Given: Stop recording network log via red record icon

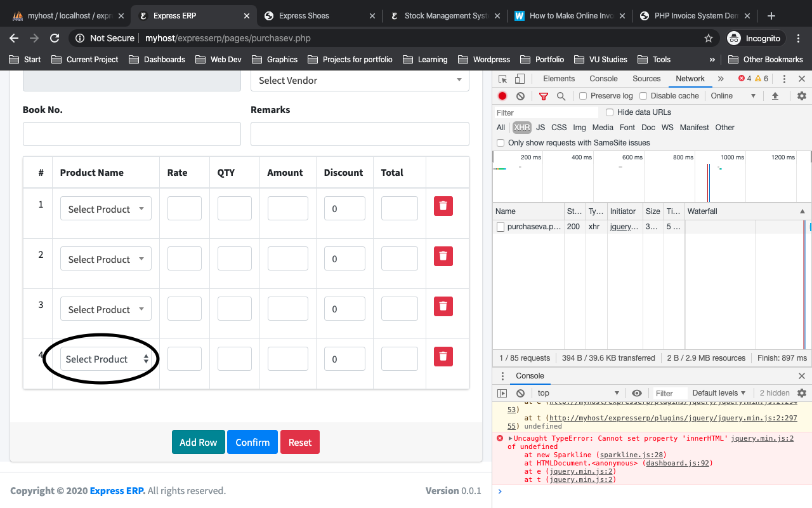Looking at the screenshot, I should (502, 95).
